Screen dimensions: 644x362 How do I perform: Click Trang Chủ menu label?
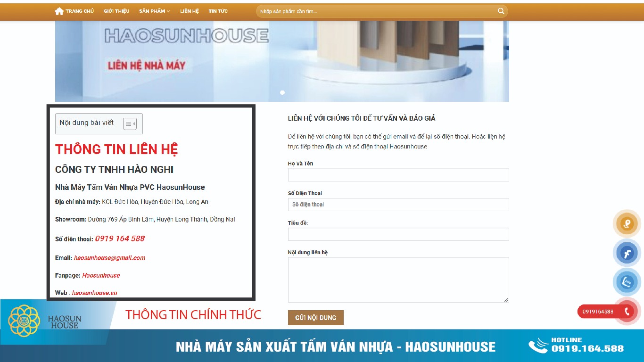[x=80, y=11]
